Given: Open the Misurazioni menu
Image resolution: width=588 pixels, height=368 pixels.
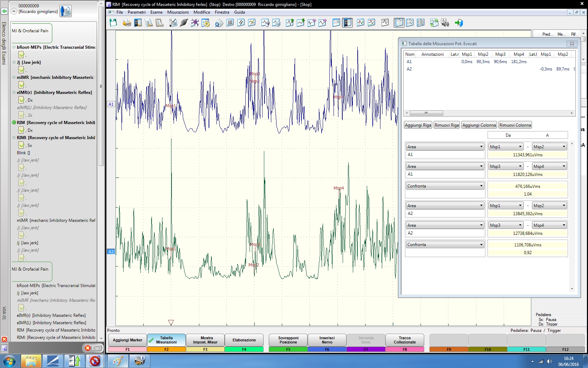Looking at the screenshot, I should [x=178, y=12].
